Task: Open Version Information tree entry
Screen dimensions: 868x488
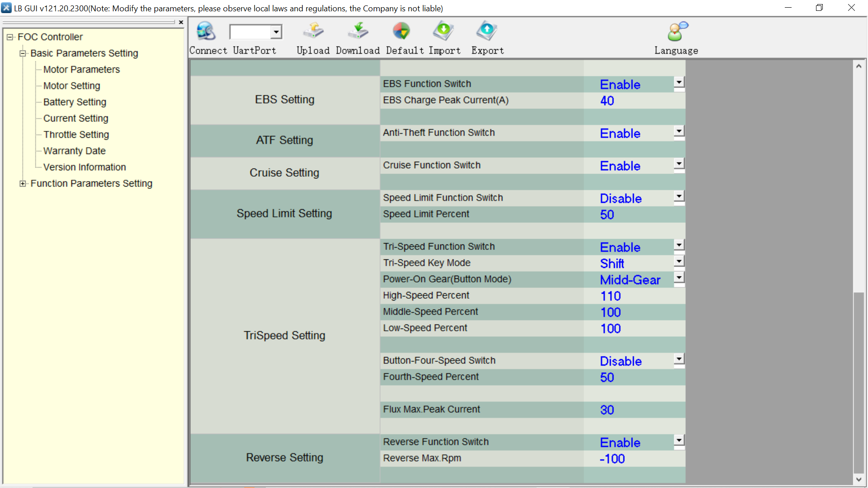Action: click(x=85, y=167)
